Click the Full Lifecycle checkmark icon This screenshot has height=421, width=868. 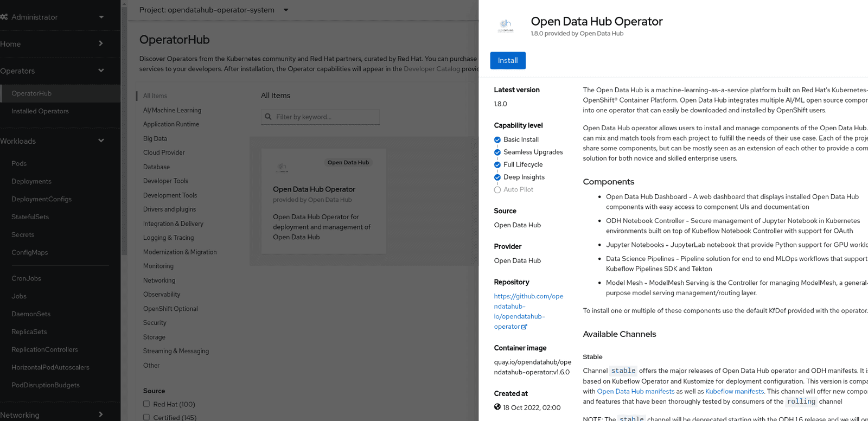click(497, 165)
